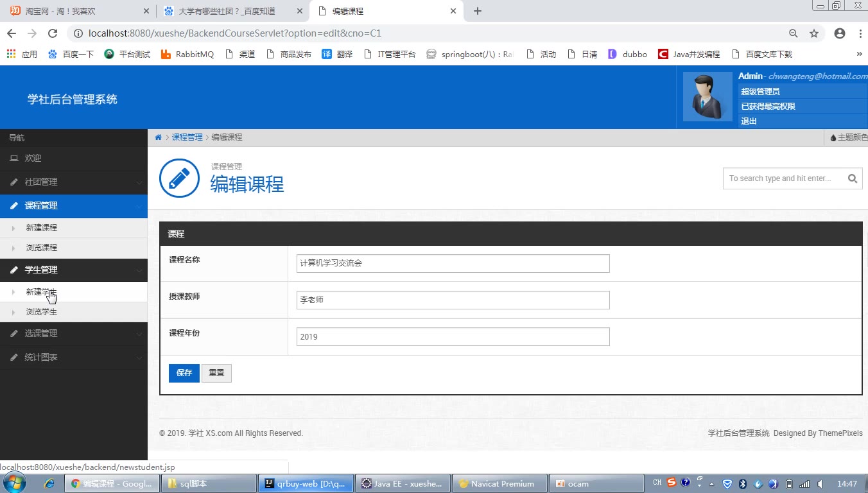Viewport: 868px width, 493px height.
Task: Click 退出 to log out
Action: [x=749, y=121]
